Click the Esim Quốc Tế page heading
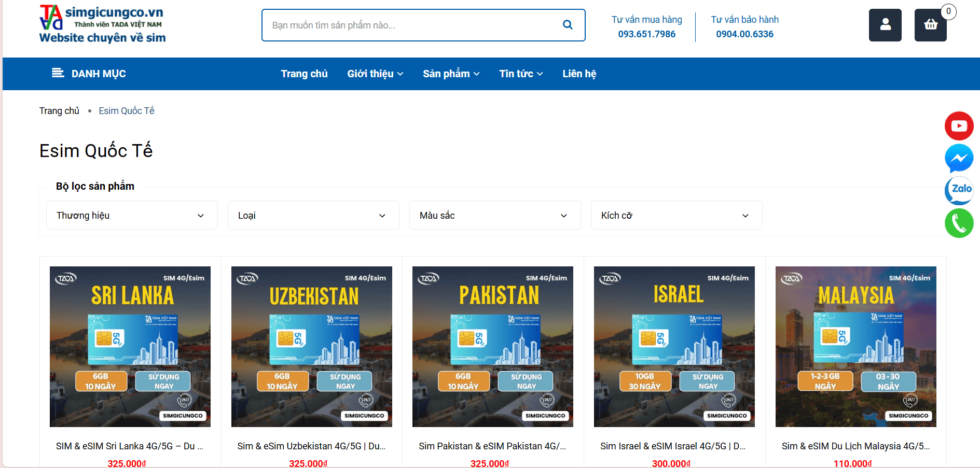Screen dimensions: 980x468 coord(96,151)
